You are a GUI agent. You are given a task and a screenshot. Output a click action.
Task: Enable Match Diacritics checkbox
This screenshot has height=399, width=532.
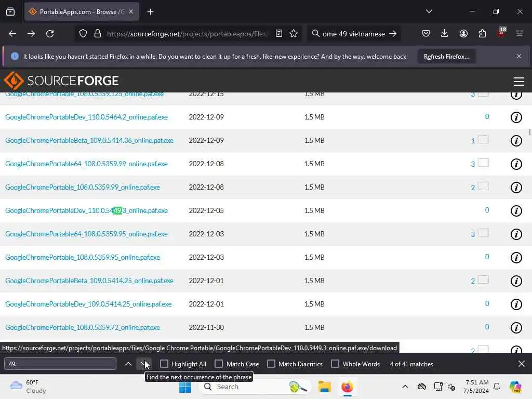[271, 364]
